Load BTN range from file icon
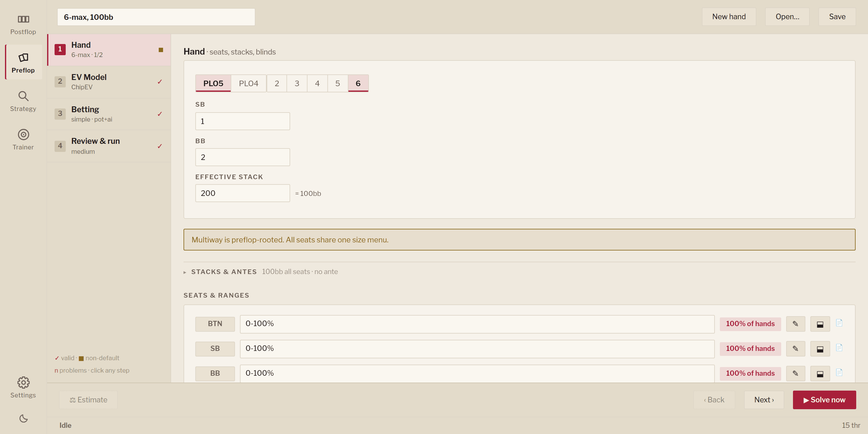 pyautogui.click(x=839, y=323)
